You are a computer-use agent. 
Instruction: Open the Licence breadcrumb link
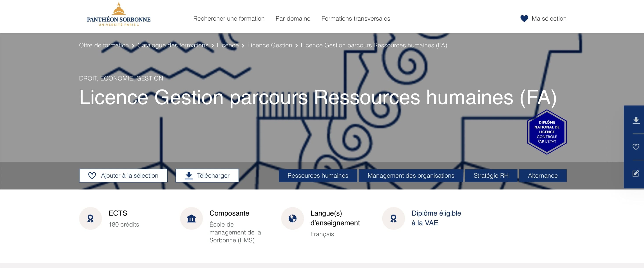pyautogui.click(x=228, y=45)
